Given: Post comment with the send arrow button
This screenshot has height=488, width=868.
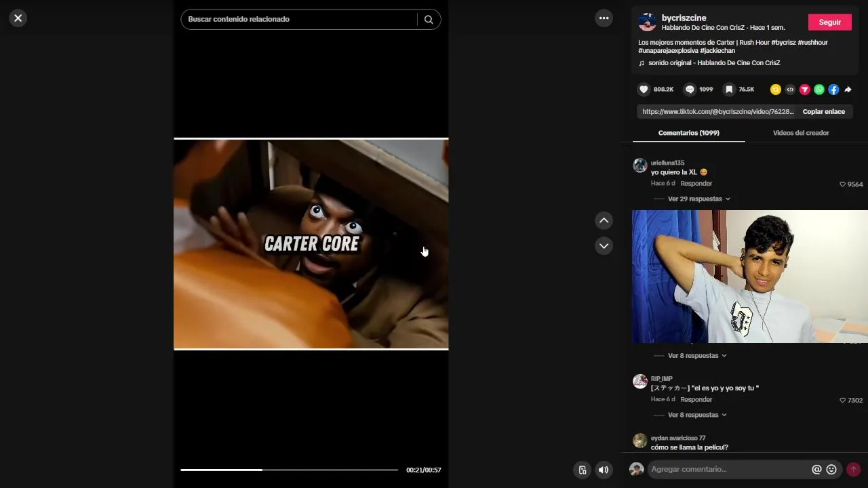Looking at the screenshot, I should [x=853, y=469].
